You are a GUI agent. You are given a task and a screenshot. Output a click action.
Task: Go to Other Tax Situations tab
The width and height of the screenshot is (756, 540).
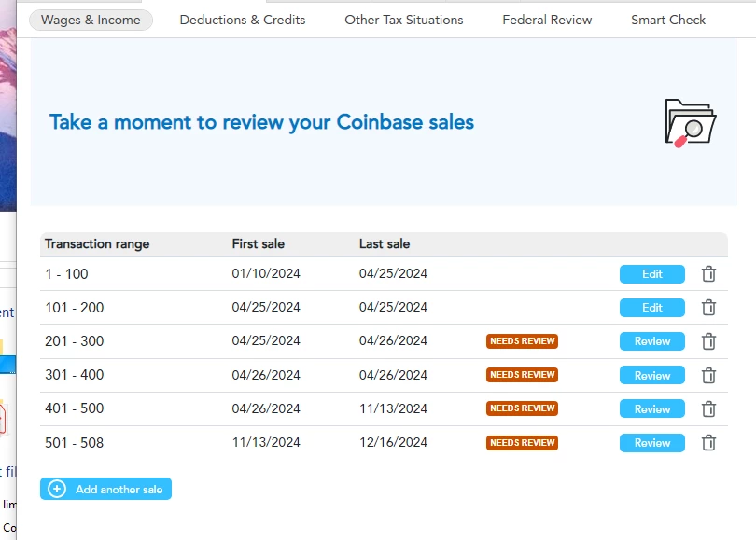tap(403, 20)
